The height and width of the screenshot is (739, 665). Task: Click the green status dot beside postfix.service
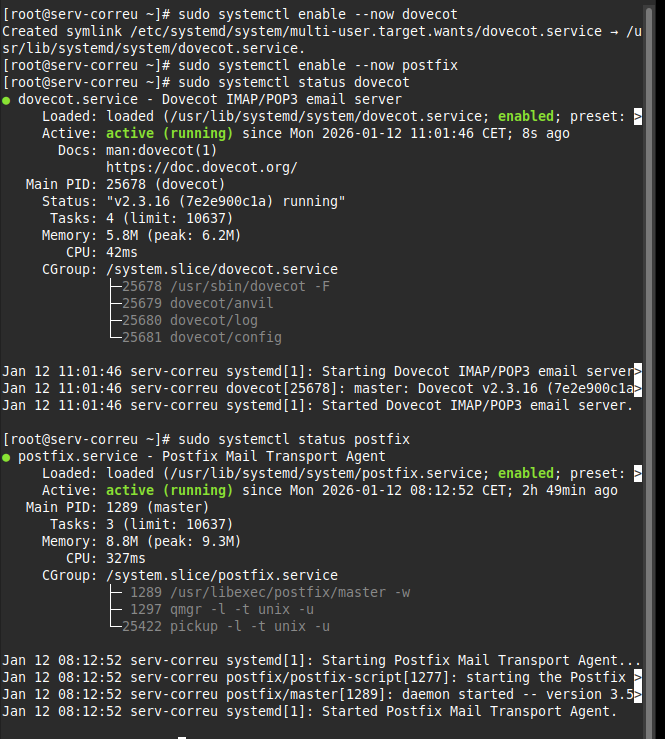(x=7, y=457)
